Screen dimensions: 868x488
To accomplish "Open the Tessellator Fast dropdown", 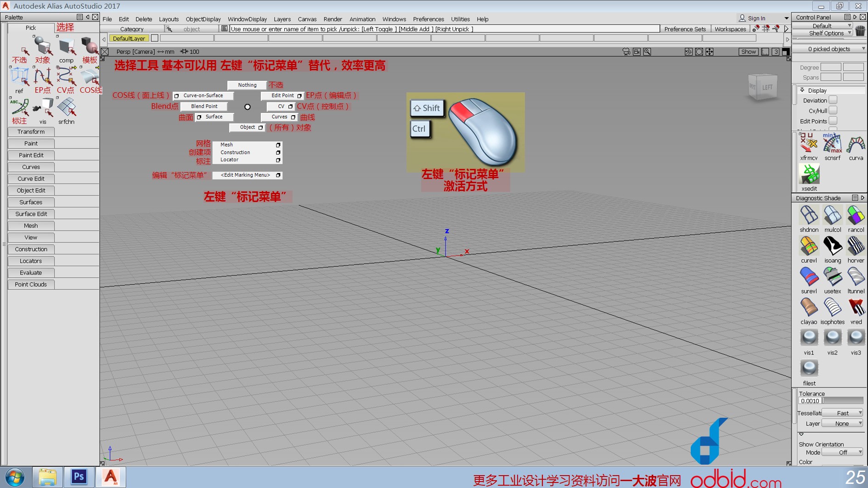I will (842, 413).
